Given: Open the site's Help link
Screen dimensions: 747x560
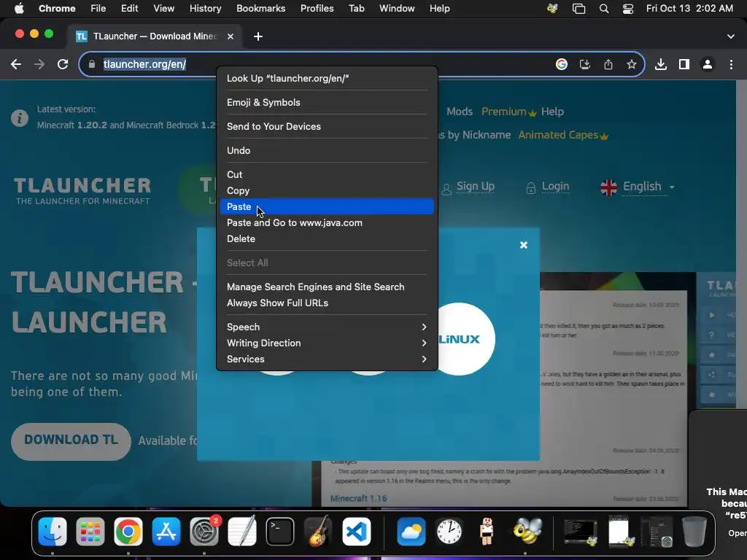Looking at the screenshot, I should [x=552, y=112].
